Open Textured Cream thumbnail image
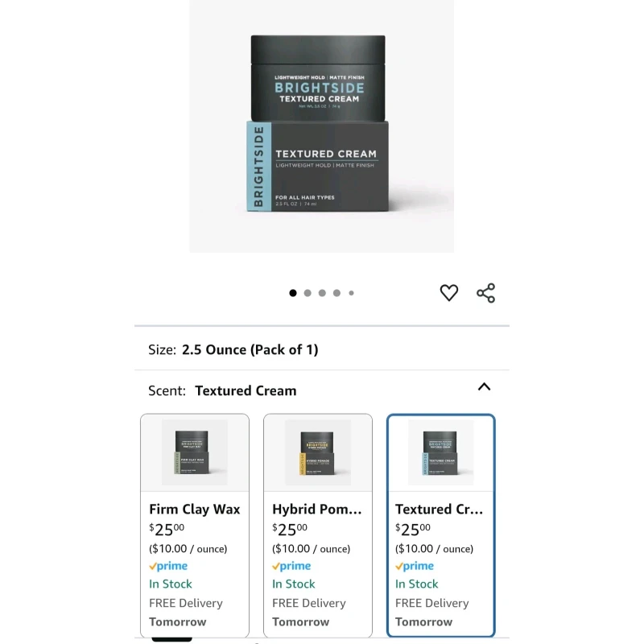Viewport: 644px width, 644px height. pyautogui.click(x=440, y=452)
